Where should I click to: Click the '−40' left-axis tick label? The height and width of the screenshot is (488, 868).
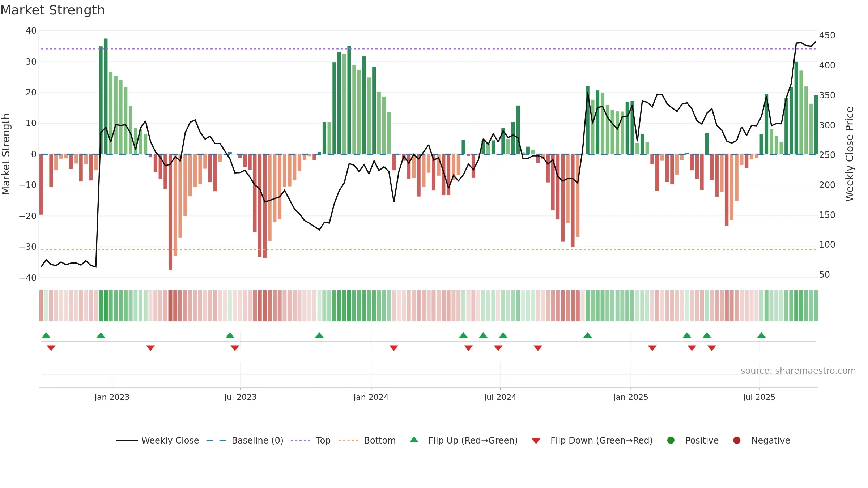tap(28, 278)
